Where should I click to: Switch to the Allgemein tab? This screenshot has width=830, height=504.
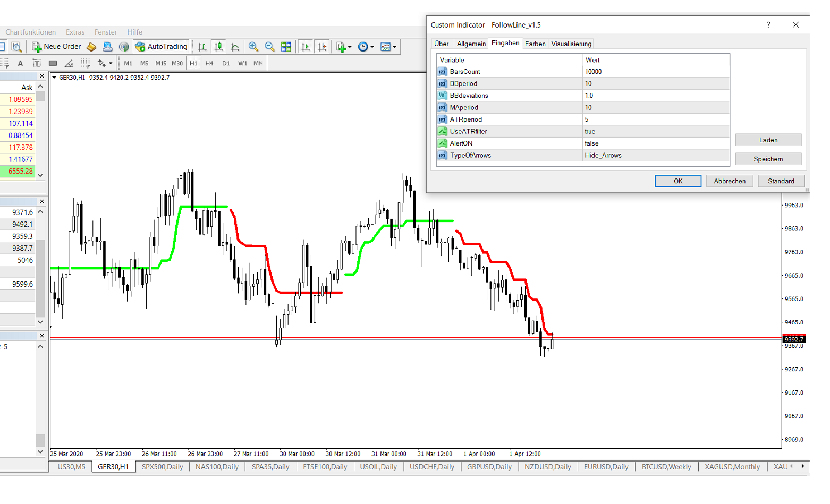471,44
